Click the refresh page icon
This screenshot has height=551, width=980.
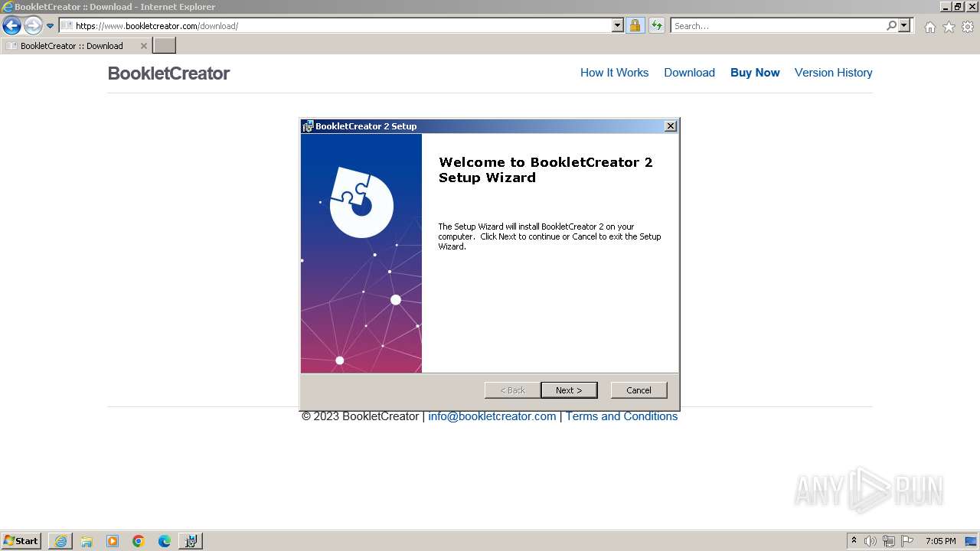(x=657, y=26)
